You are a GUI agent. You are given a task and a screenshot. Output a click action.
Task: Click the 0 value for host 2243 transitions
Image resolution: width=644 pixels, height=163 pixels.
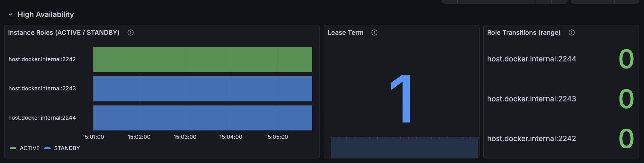point(626,99)
